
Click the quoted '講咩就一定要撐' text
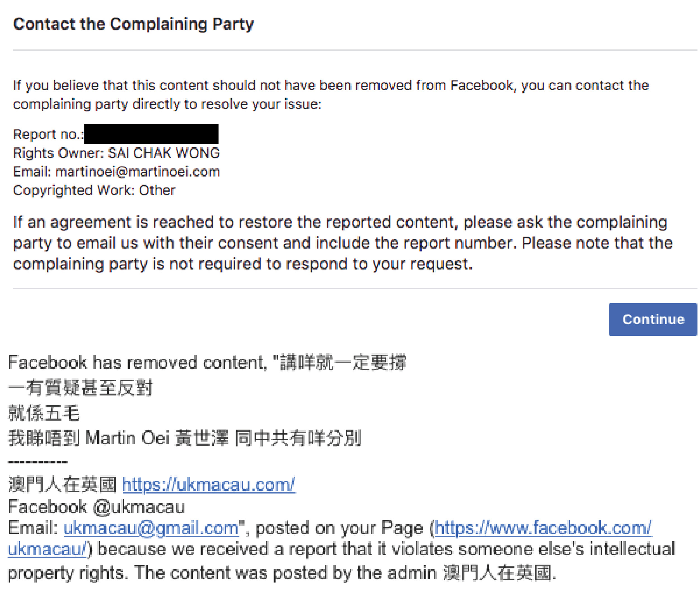343,362
